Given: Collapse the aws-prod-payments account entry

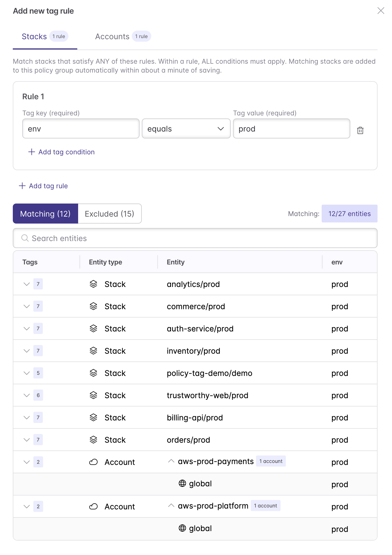Looking at the screenshot, I should click(x=171, y=461).
